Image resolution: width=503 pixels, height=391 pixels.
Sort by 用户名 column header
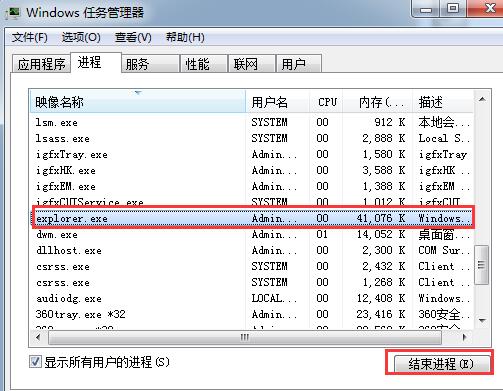278,102
